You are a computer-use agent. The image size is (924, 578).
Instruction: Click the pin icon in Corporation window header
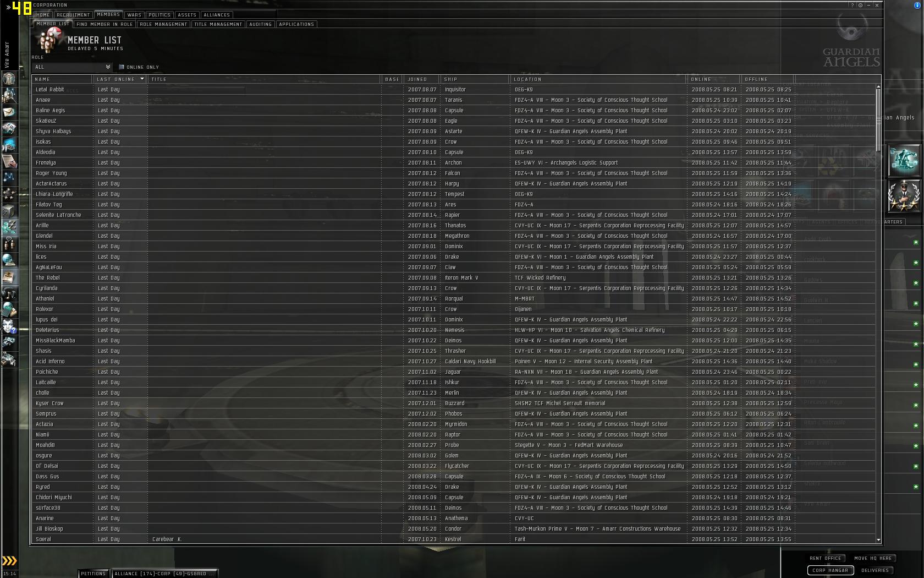[x=861, y=5]
